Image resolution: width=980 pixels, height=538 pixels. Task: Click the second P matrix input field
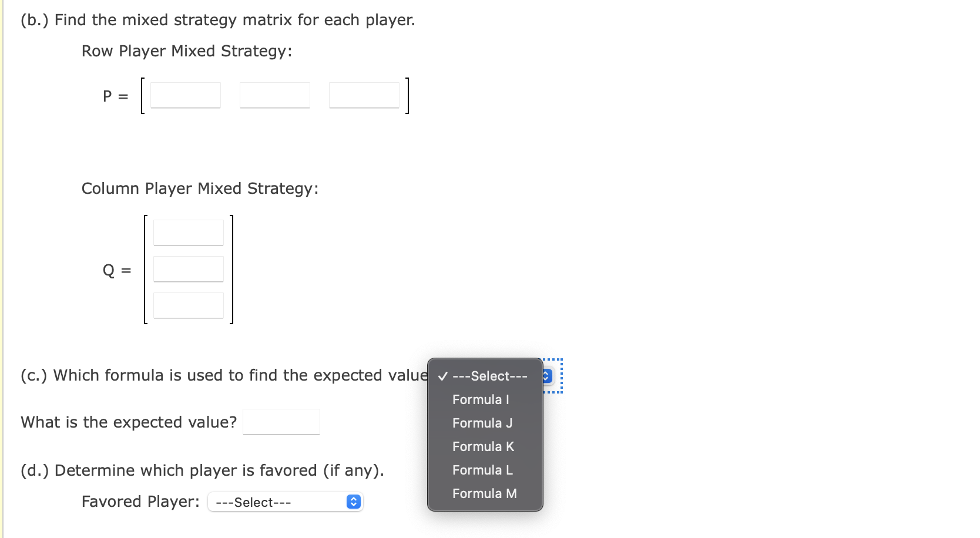[274, 95]
